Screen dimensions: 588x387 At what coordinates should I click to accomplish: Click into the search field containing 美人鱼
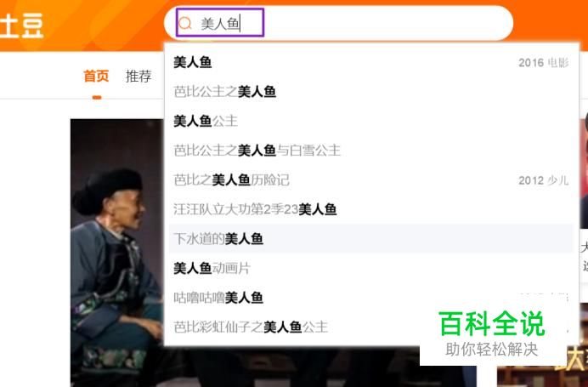click(x=338, y=23)
